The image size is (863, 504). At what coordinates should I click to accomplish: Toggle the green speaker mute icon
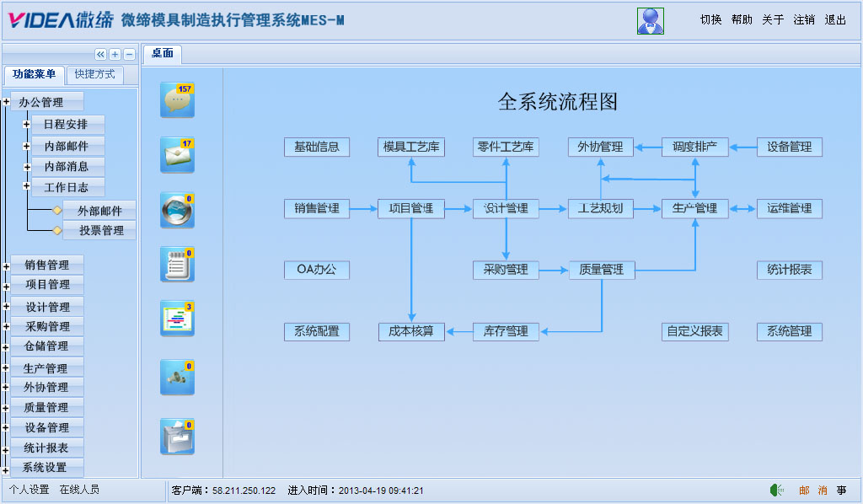click(775, 489)
